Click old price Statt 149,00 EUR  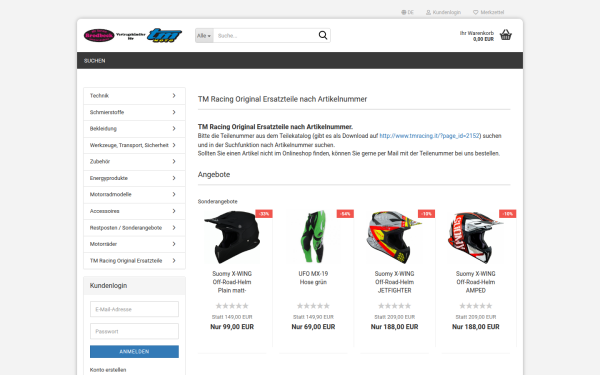pyautogui.click(x=232, y=317)
